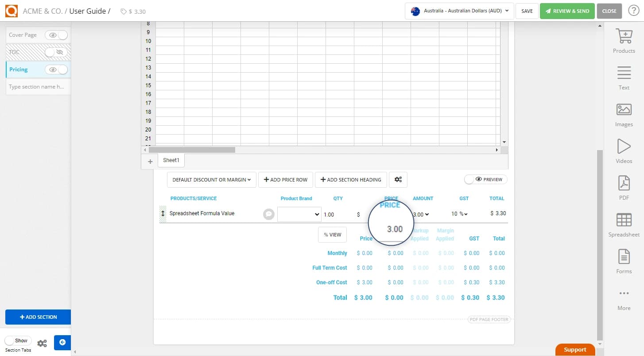The width and height of the screenshot is (644, 356).
Task: Click the REVIEW & SEND button
Action: (567, 11)
